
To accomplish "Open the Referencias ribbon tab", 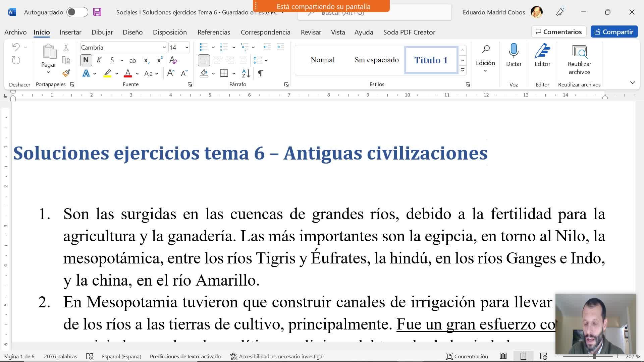I will point(214,32).
